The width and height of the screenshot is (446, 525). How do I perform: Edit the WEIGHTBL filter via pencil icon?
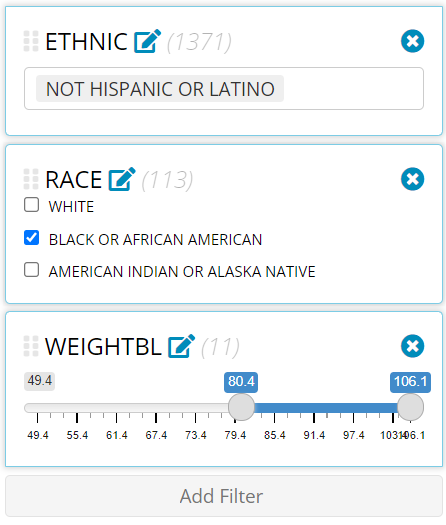point(181,346)
